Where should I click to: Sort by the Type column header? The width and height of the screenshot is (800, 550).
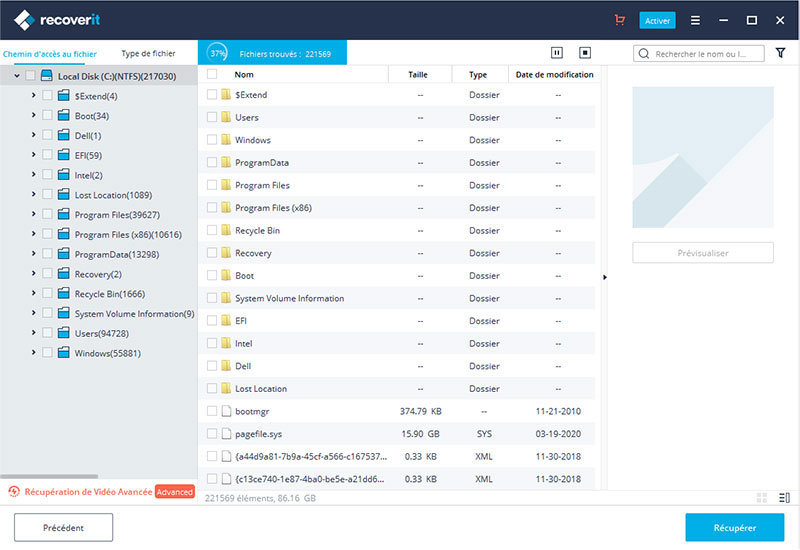[478, 74]
